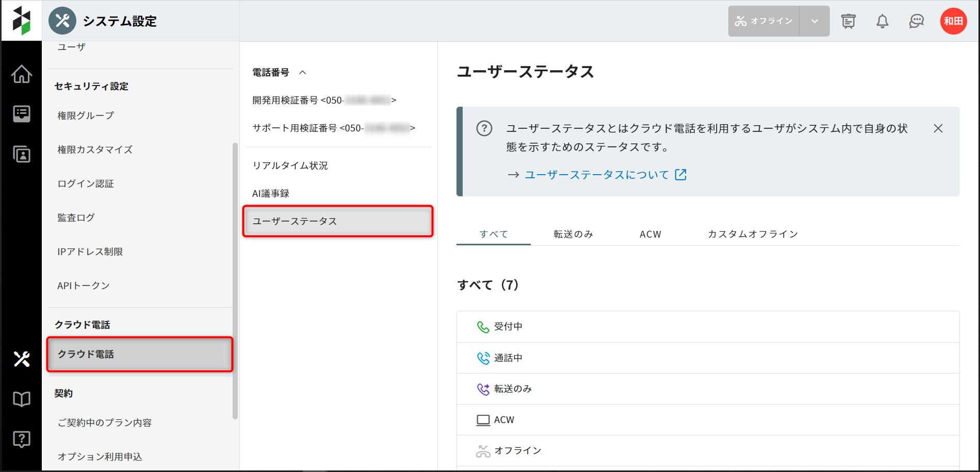The image size is (980, 472).
Task: Open the chat support icon in header
Action: coord(916,21)
